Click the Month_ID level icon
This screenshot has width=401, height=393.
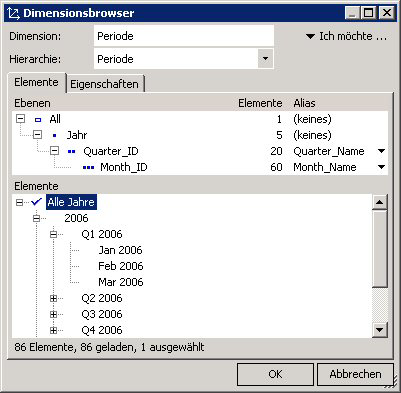coord(88,168)
